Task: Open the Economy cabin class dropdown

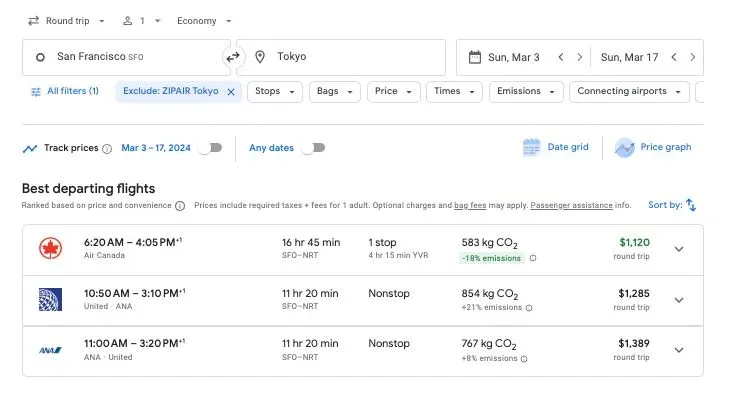Action: (204, 21)
